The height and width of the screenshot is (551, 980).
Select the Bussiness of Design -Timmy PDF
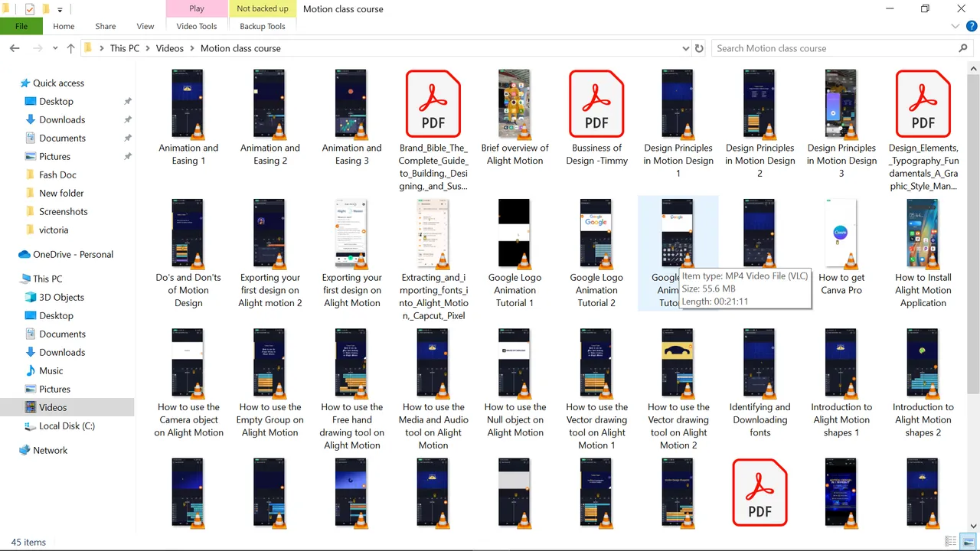click(596, 117)
